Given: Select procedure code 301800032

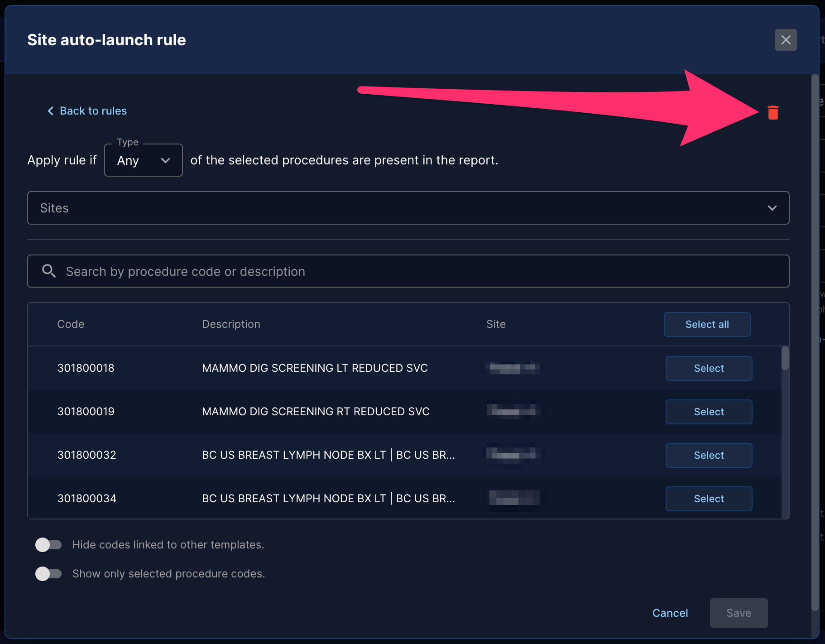Looking at the screenshot, I should pyautogui.click(x=709, y=455).
